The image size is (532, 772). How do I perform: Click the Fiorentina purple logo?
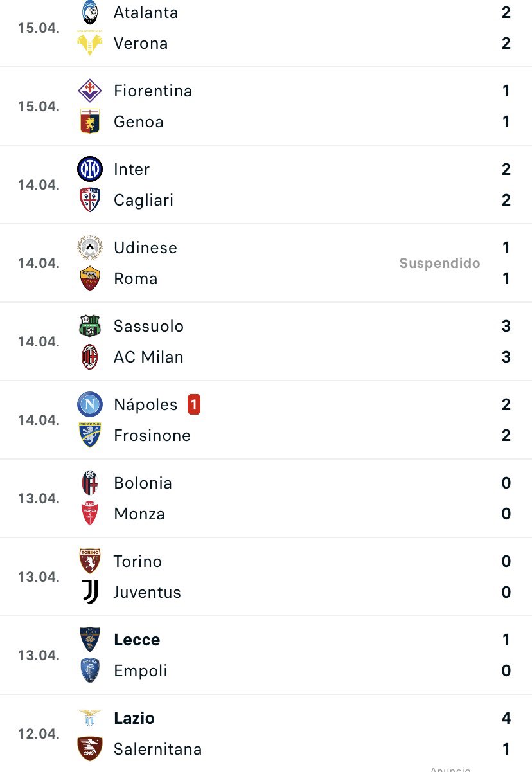click(90, 91)
